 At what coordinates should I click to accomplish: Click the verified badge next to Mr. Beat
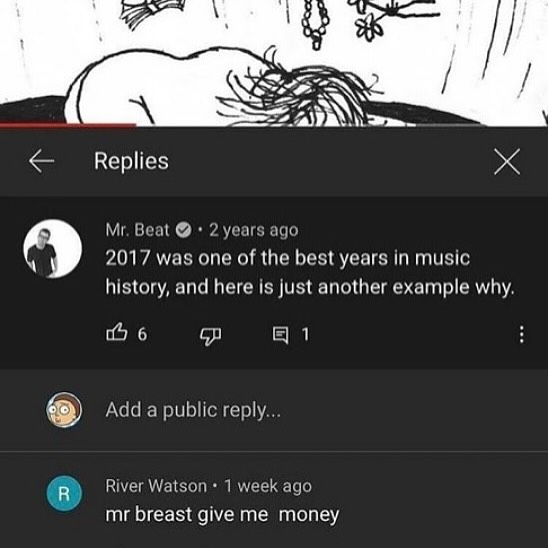[x=183, y=230]
